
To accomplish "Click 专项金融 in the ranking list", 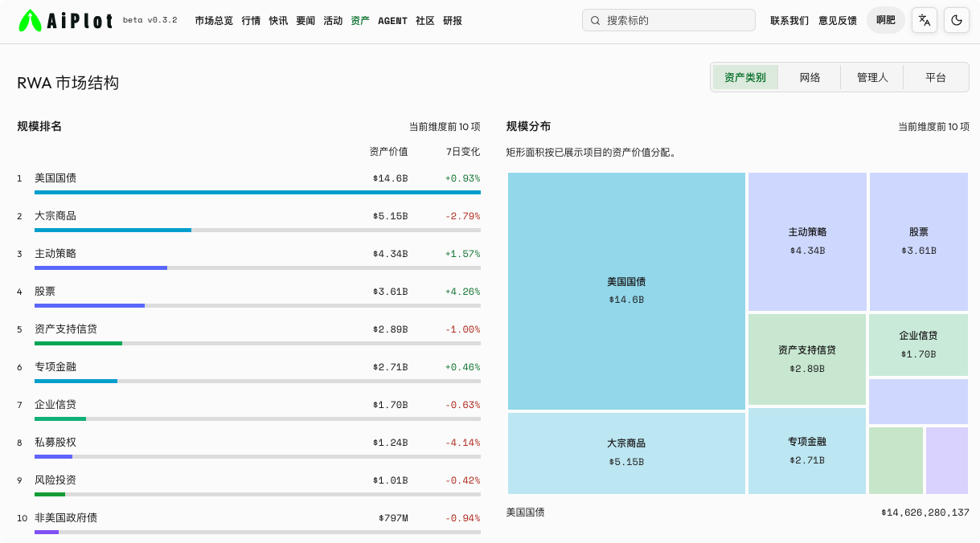I will tap(55, 367).
